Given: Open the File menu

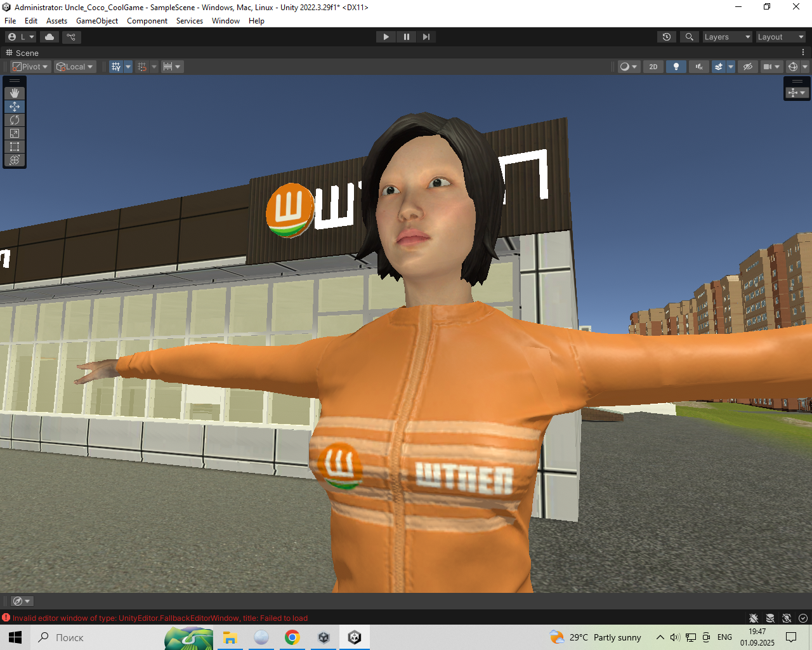Looking at the screenshot, I should [10, 21].
